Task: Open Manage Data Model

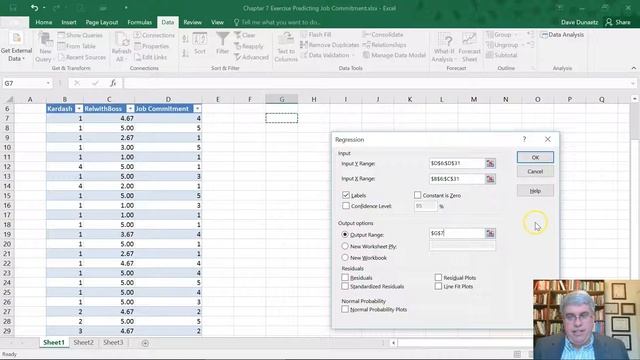Action: pos(394,55)
